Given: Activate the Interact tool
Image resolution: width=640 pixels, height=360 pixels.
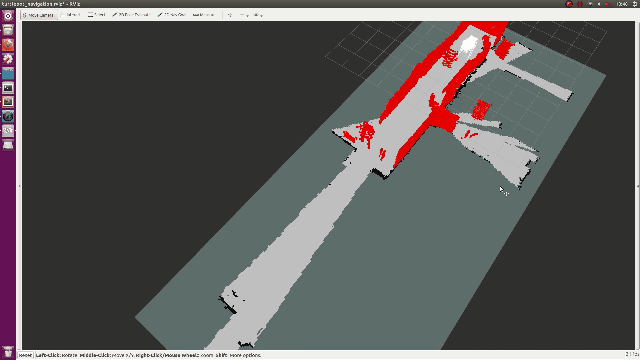Looking at the screenshot, I should (71, 15).
